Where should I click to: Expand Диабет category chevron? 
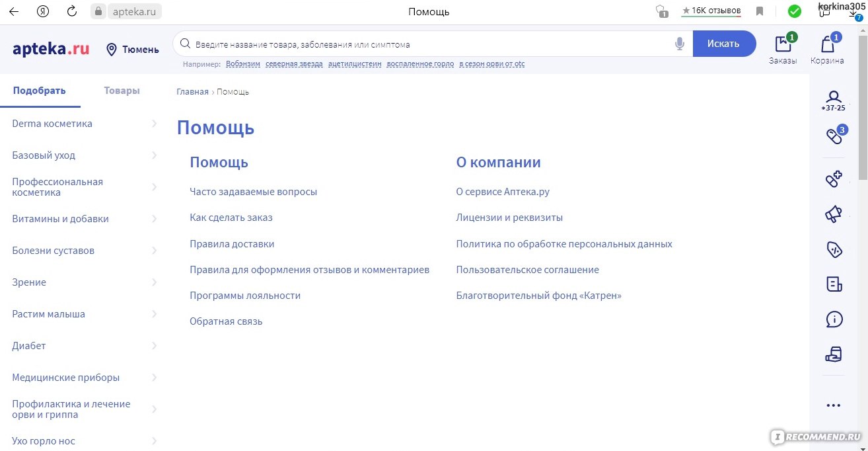154,346
